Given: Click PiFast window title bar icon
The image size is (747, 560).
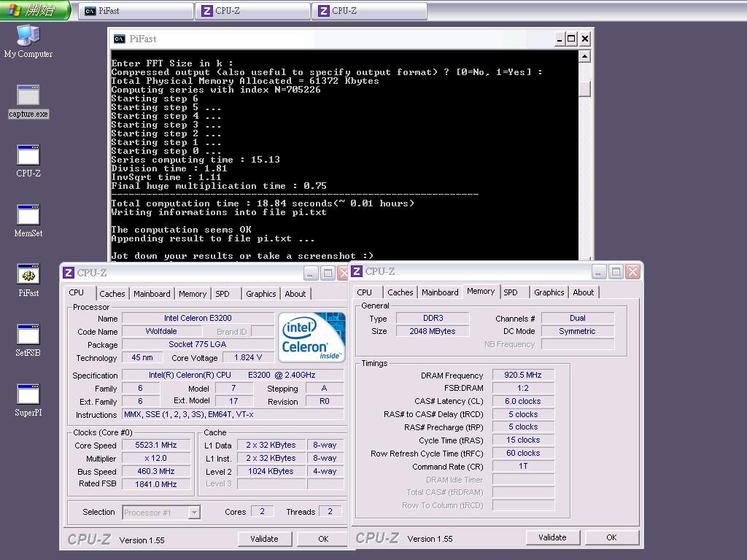Looking at the screenshot, I should (x=120, y=39).
